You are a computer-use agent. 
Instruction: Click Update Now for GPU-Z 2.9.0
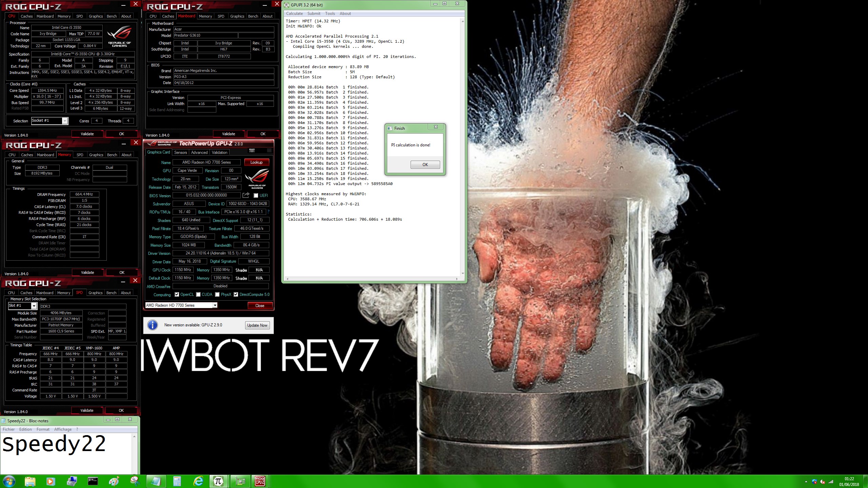pyautogui.click(x=257, y=325)
